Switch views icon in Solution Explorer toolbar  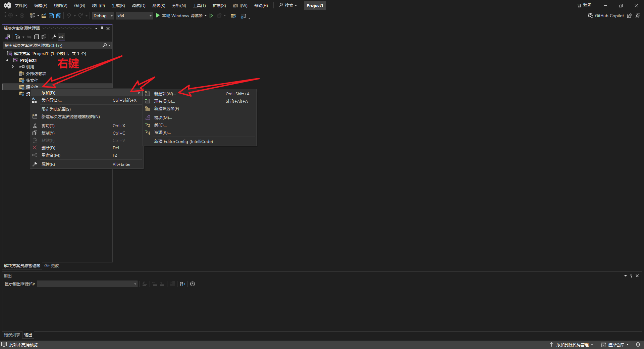7,37
